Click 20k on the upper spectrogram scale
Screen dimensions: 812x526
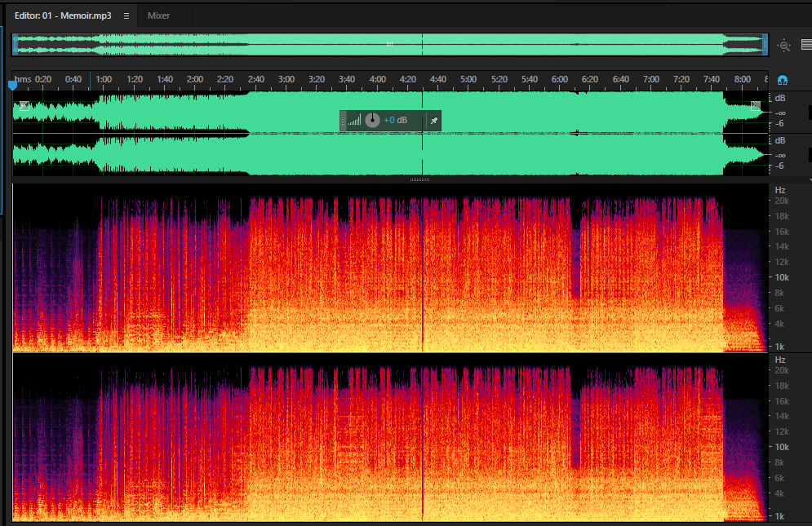coord(782,201)
